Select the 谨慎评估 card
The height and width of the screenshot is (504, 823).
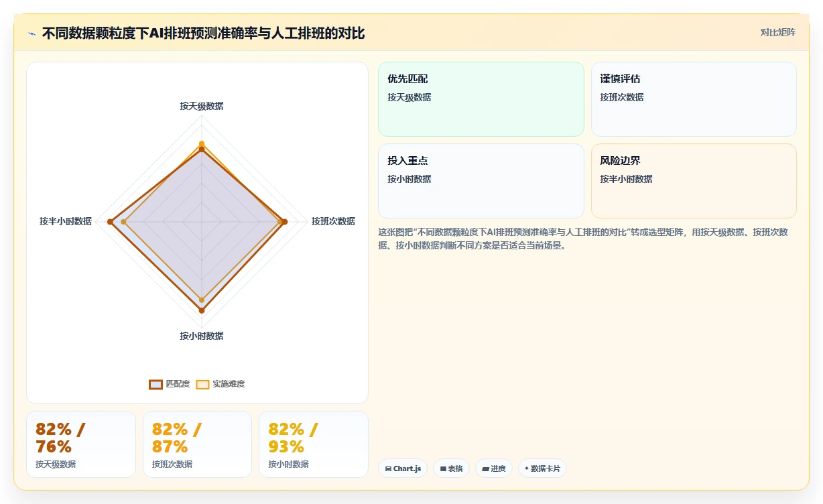pos(694,99)
